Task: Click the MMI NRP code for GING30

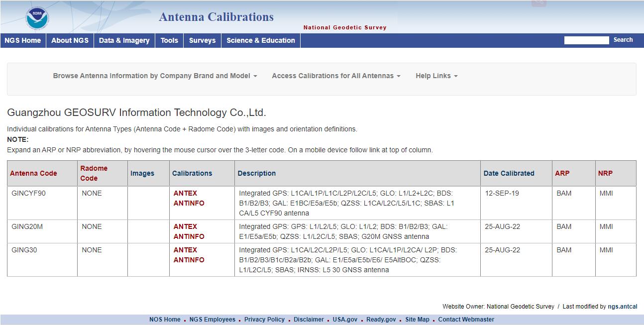Action: tap(606, 250)
